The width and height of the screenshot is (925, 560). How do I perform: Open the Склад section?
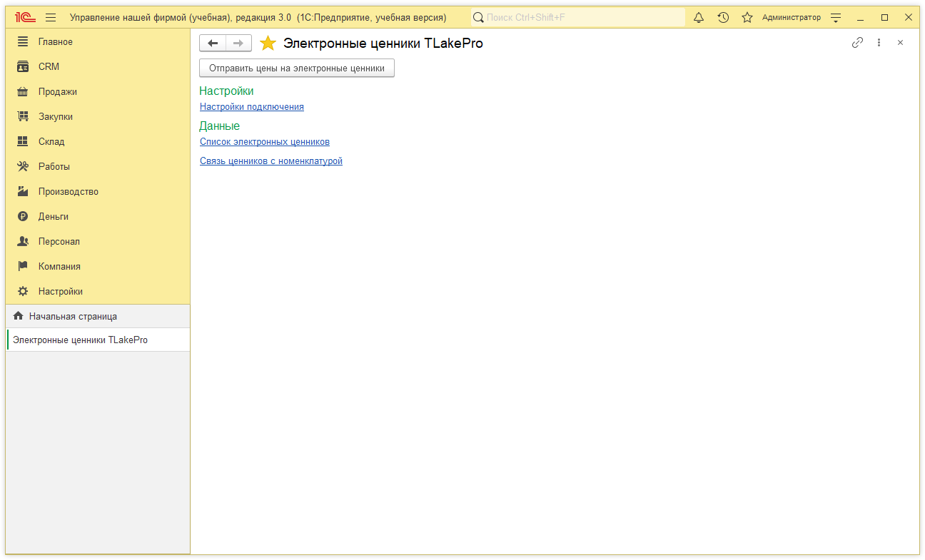pyautogui.click(x=51, y=142)
